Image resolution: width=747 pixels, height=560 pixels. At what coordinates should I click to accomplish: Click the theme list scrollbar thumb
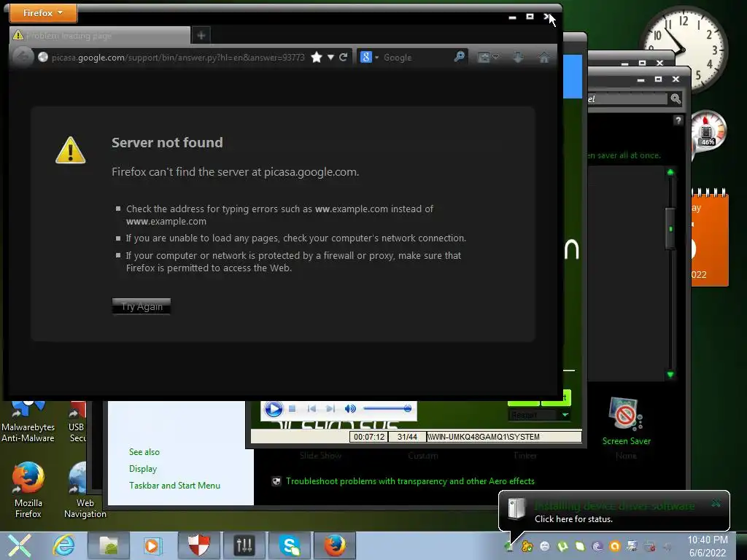(x=670, y=228)
